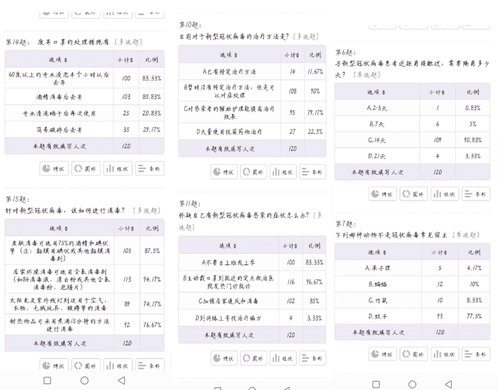Sort question 7 table by 选项 column
Viewport: 500px width, 390px height.
coord(377,252)
